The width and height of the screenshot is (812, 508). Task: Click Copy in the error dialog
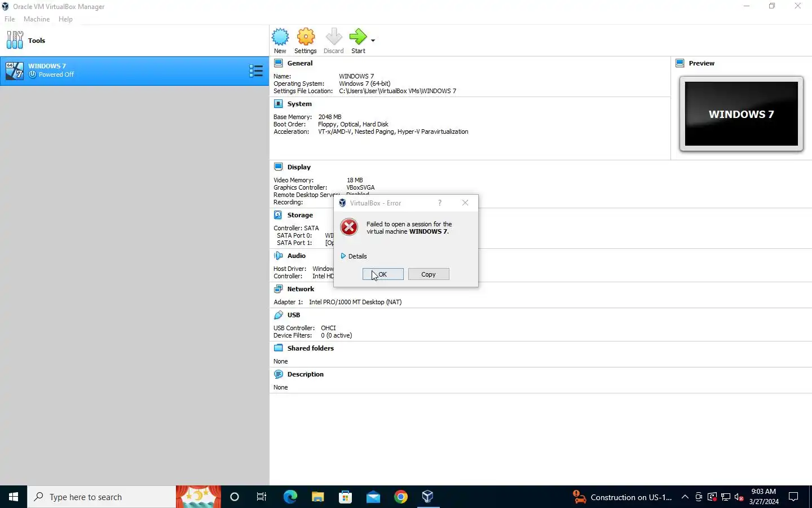(429, 274)
